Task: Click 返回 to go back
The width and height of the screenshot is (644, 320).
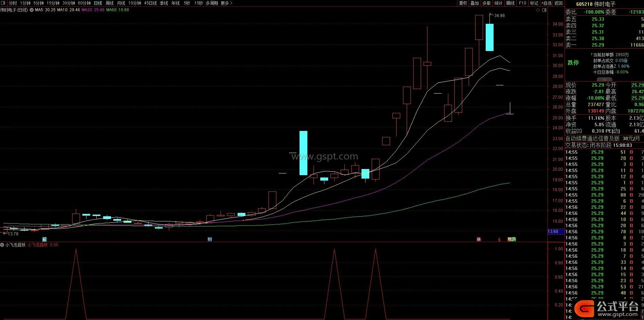Action: pos(559,3)
